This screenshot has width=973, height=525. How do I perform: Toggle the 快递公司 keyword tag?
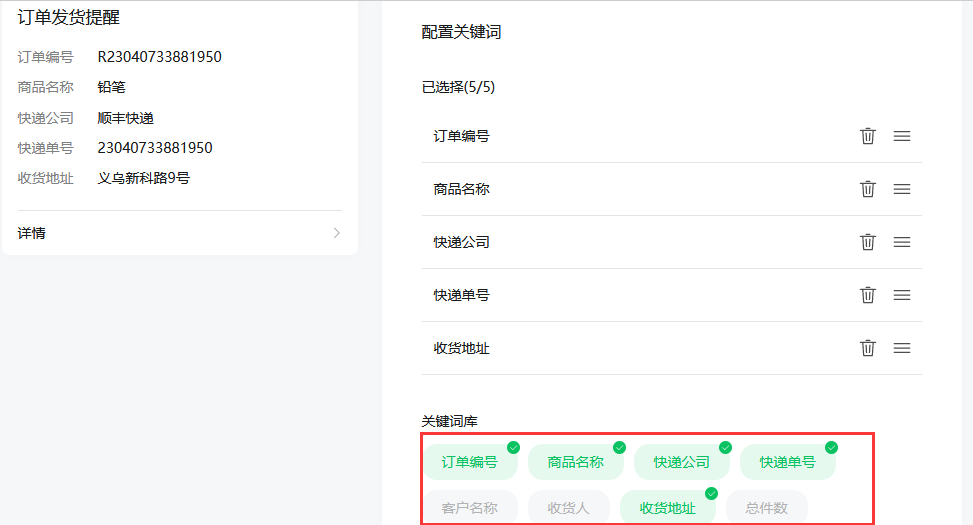tap(682, 462)
